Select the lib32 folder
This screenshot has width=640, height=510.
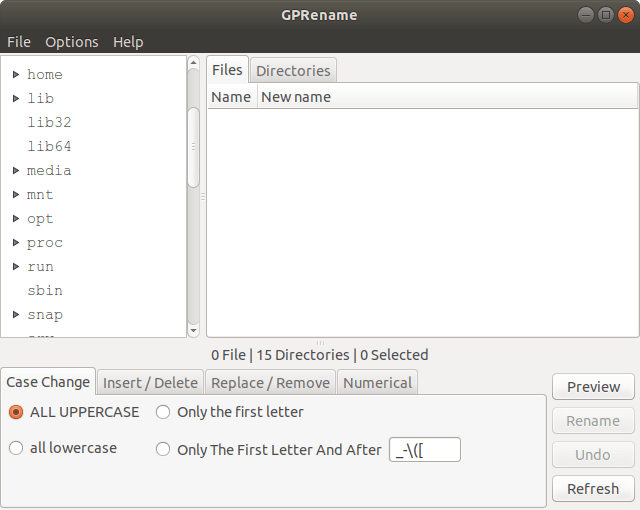coord(49,123)
